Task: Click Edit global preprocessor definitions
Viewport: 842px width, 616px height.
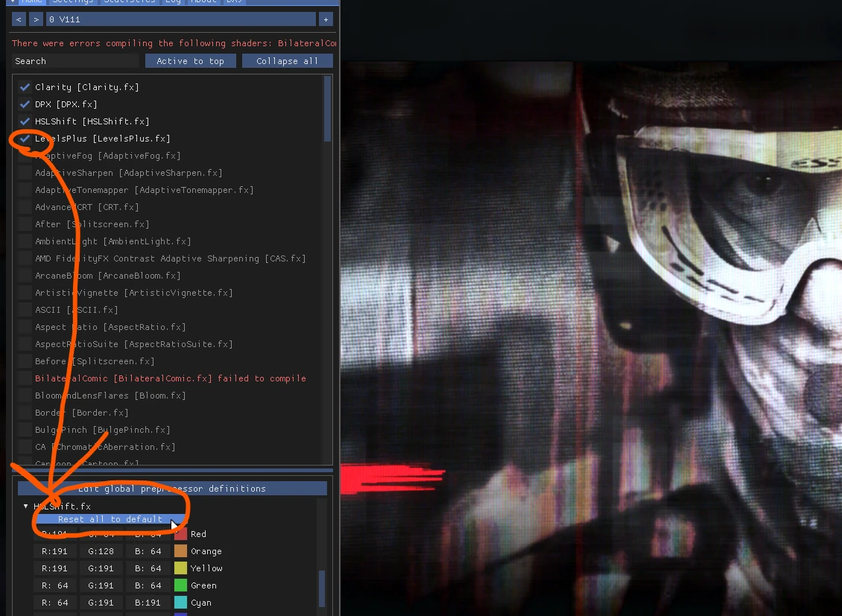Action: tap(172, 489)
